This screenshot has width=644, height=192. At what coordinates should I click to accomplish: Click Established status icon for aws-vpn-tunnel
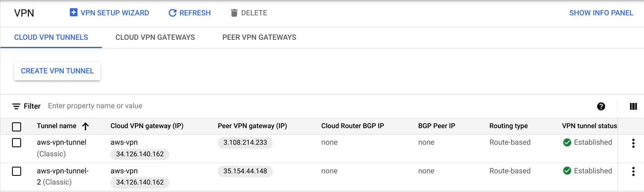[x=567, y=142]
